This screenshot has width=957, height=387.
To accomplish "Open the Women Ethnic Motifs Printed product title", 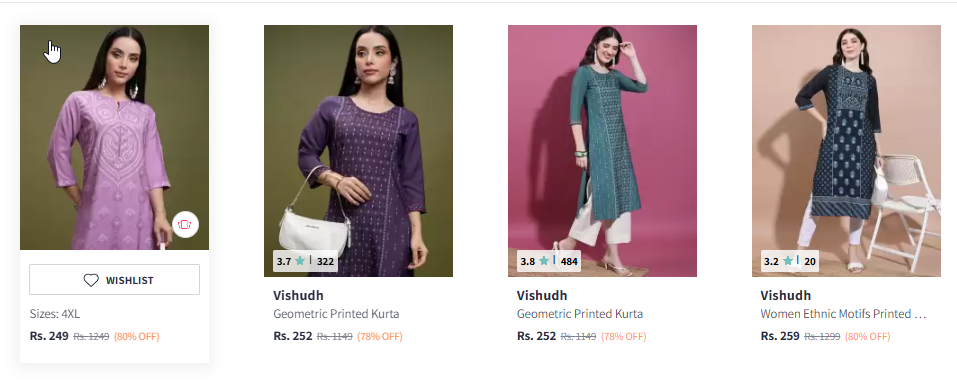I will pyautogui.click(x=843, y=314).
